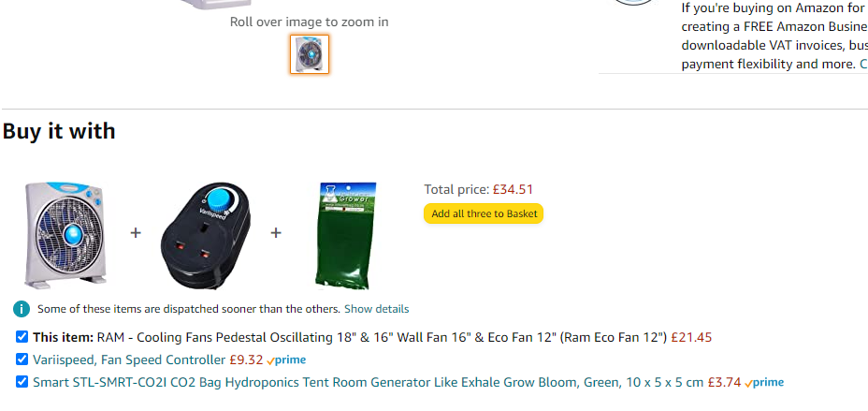Uncheck the "This item" RAM fan checkbox
Viewport: 868px width, 411px height.
coord(22,336)
